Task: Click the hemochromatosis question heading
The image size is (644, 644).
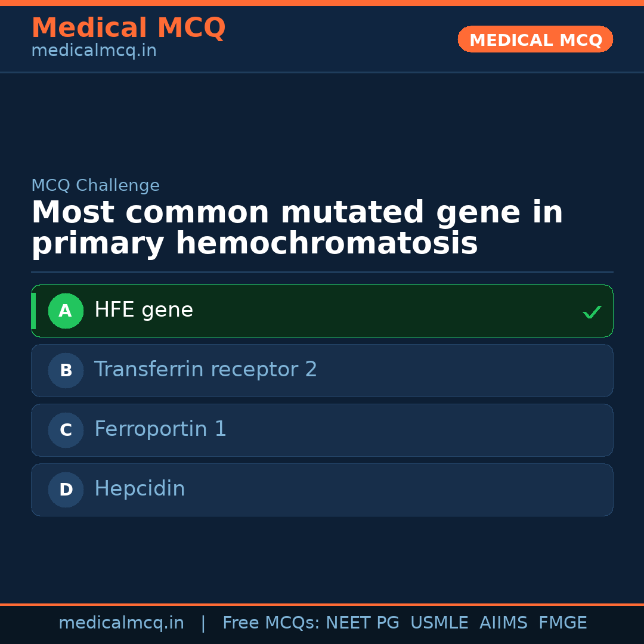Action: point(297,228)
